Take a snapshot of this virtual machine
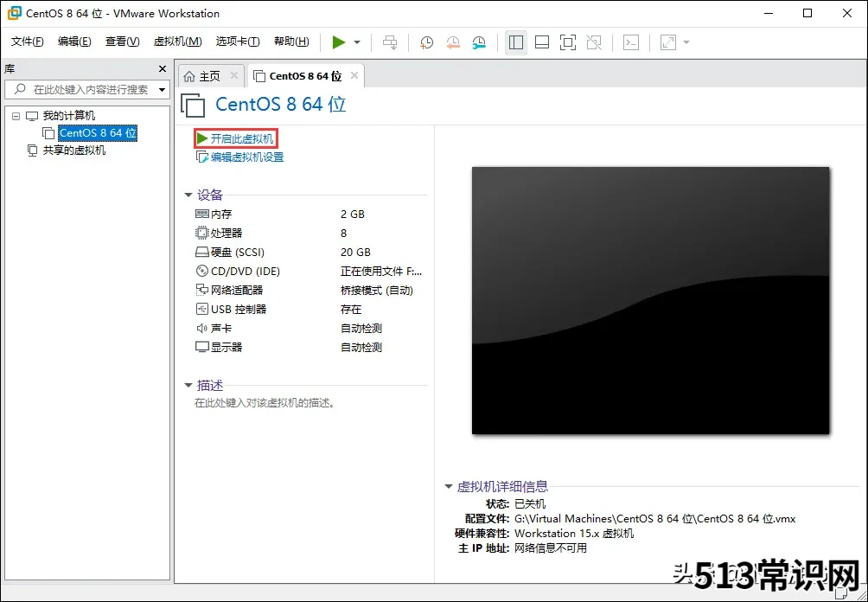This screenshot has height=602, width=868. [x=426, y=42]
